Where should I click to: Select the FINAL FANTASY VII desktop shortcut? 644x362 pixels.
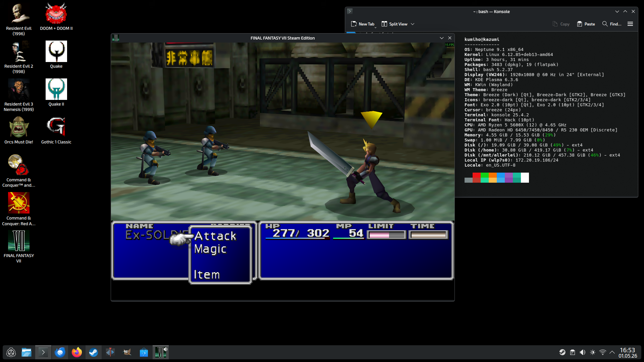(19, 247)
